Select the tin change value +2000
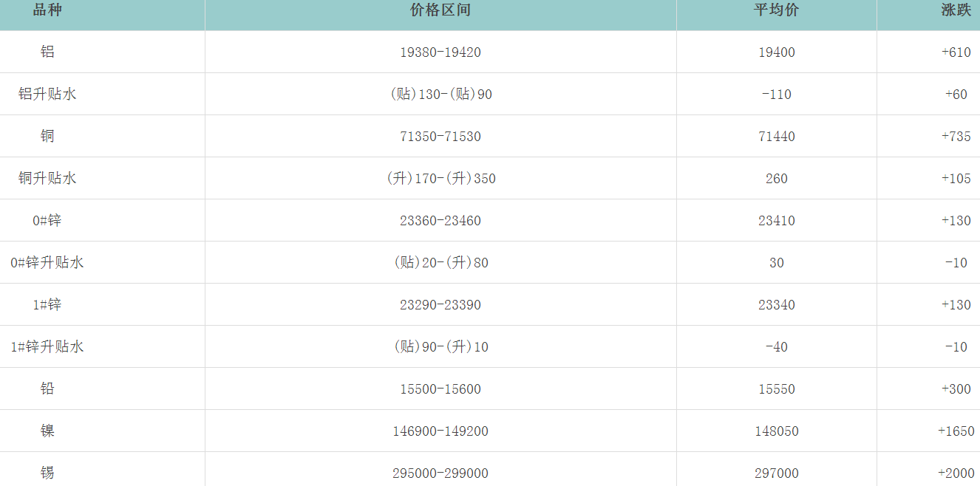Viewport: 980px width, 486px height. pyautogui.click(x=956, y=473)
